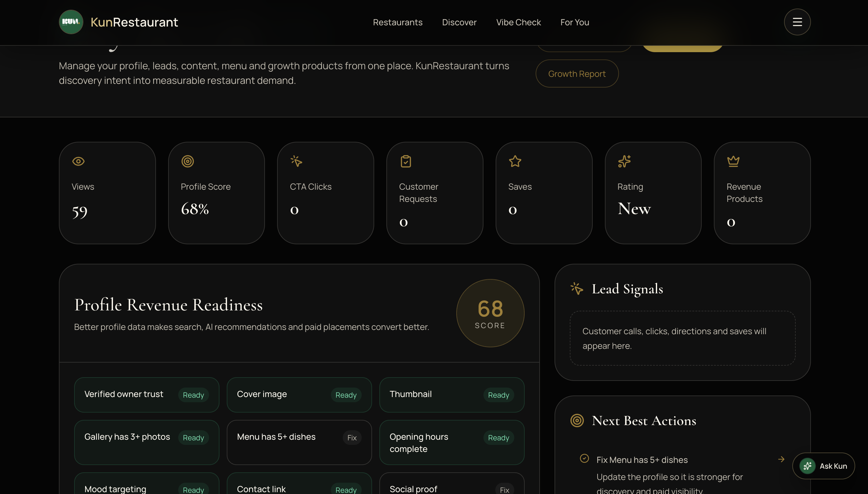Click the Ask Kun label
The width and height of the screenshot is (868, 494).
click(833, 466)
